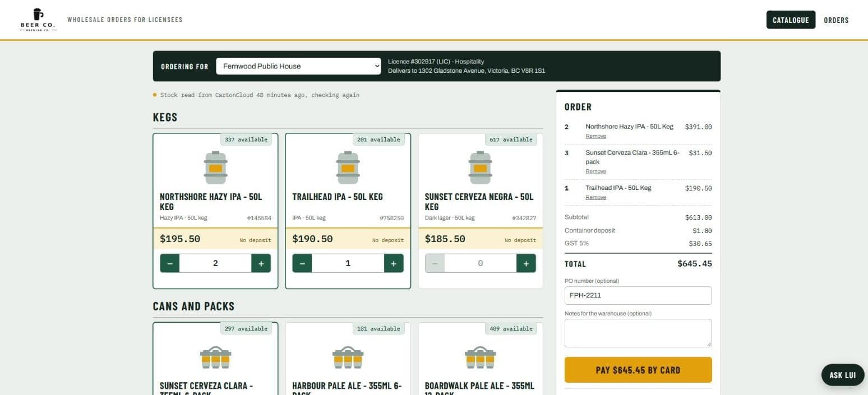Increase Sunset Cerveza Negra keg quantity
The height and width of the screenshot is (395, 868).
[x=526, y=263]
